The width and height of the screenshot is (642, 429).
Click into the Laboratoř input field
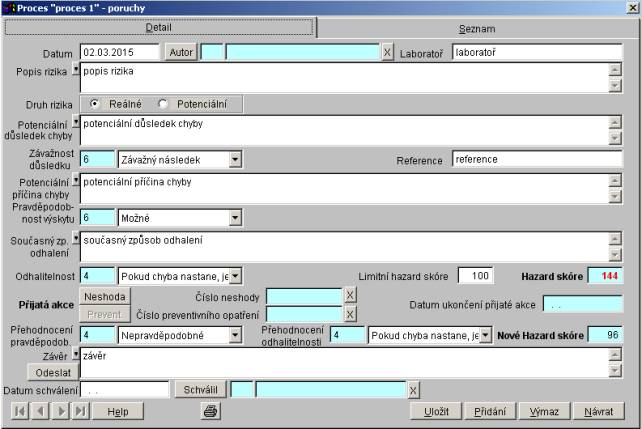(536, 52)
